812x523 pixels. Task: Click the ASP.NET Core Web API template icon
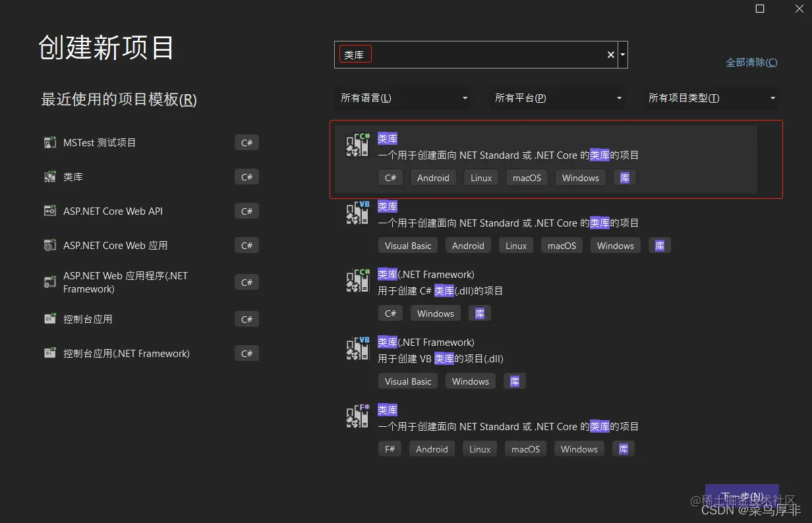(49, 211)
